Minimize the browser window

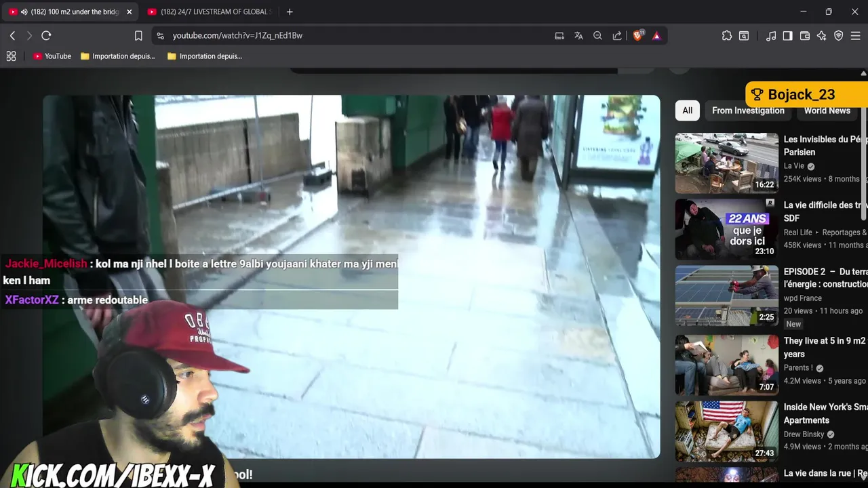tap(803, 12)
